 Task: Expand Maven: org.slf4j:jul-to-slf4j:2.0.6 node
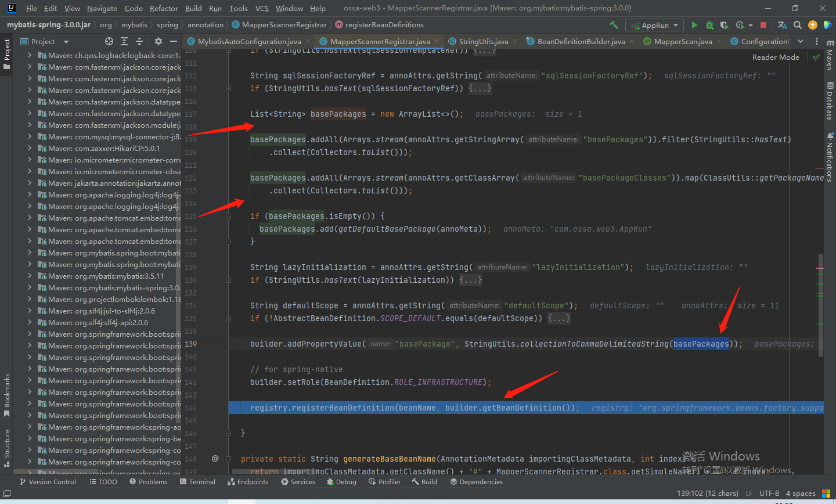30,311
